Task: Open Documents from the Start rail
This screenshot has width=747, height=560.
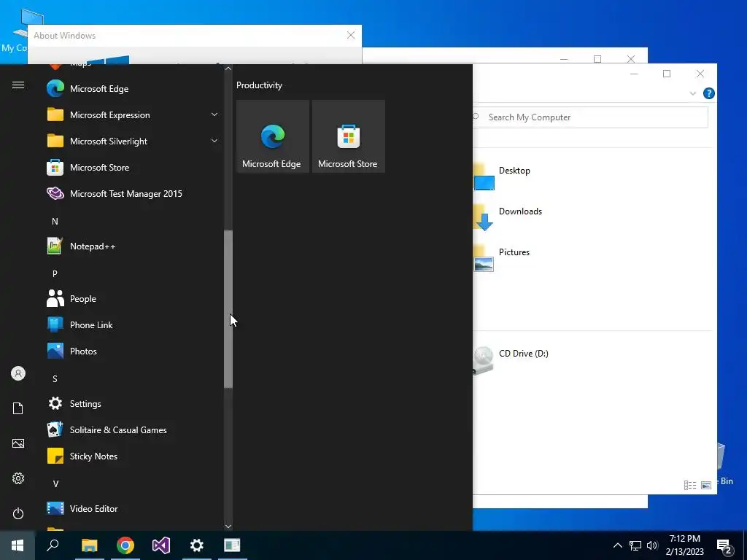Action: pos(18,408)
